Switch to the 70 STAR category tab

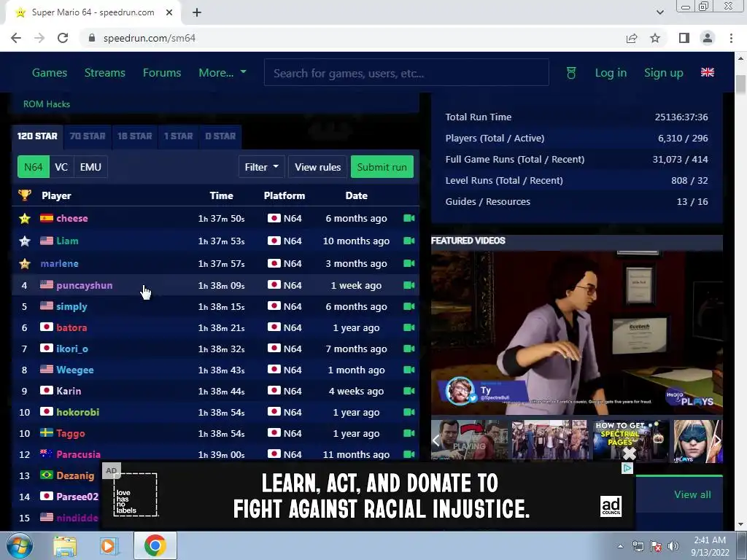[x=88, y=136]
